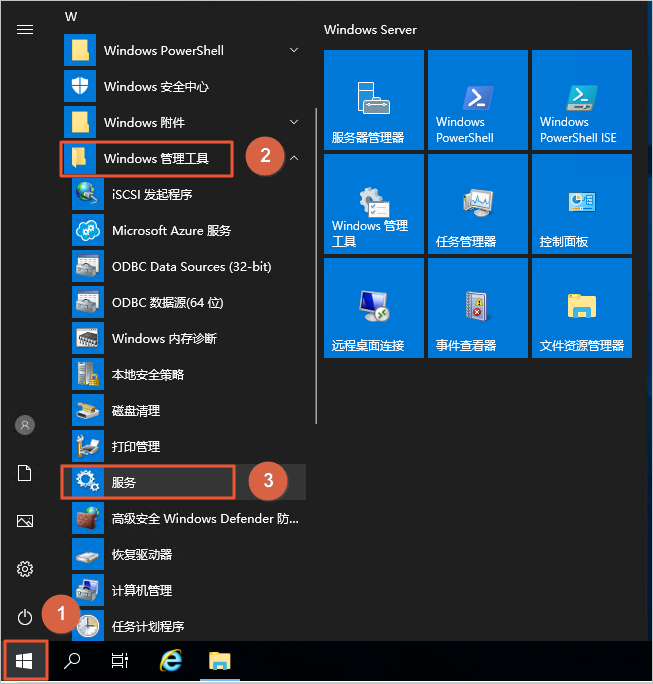Image resolution: width=653 pixels, height=684 pixels.
Task: Open ODBC Data Sources (32-bit)
Action: pos(190,266)
